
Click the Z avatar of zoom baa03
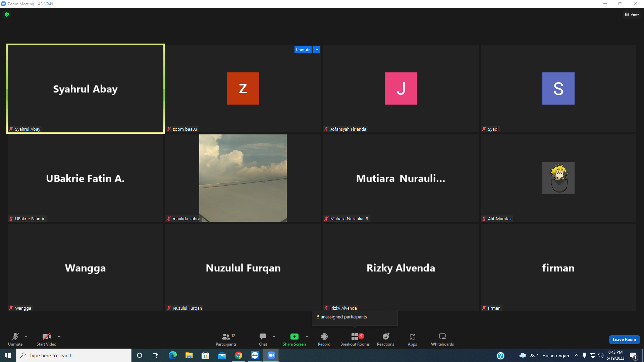click(x=243, y=88)
